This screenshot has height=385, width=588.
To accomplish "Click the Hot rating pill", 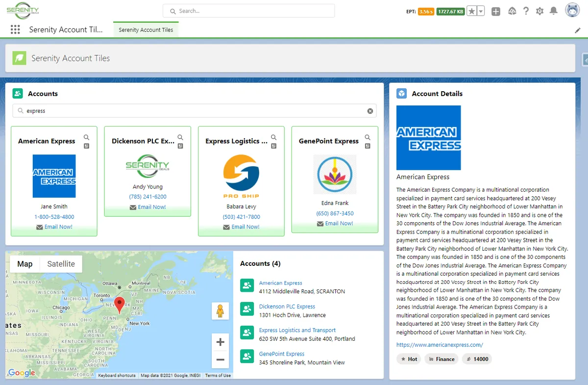I will coord(409,359).
